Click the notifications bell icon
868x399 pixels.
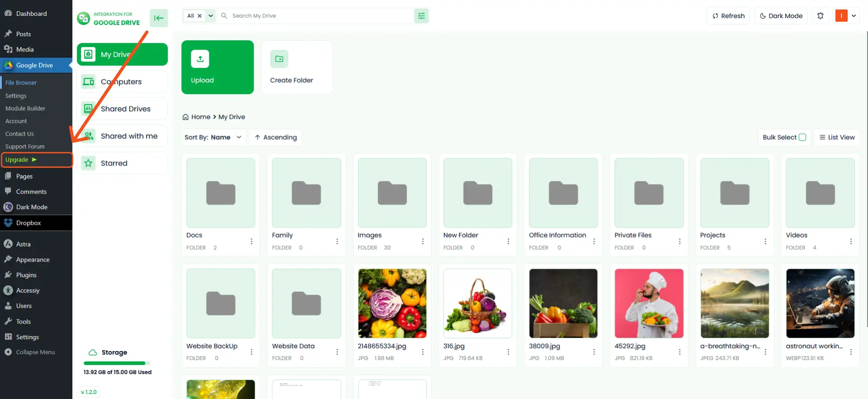[820, 16]
